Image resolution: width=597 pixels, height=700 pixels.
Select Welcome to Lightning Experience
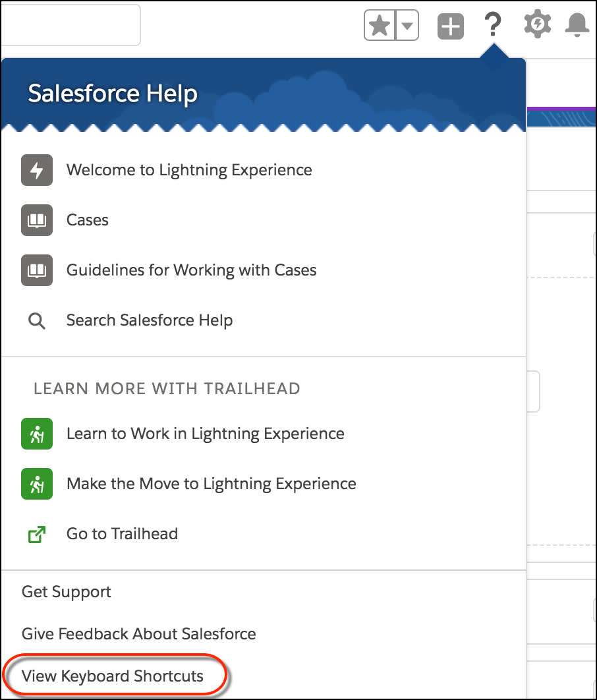point(188,169)
